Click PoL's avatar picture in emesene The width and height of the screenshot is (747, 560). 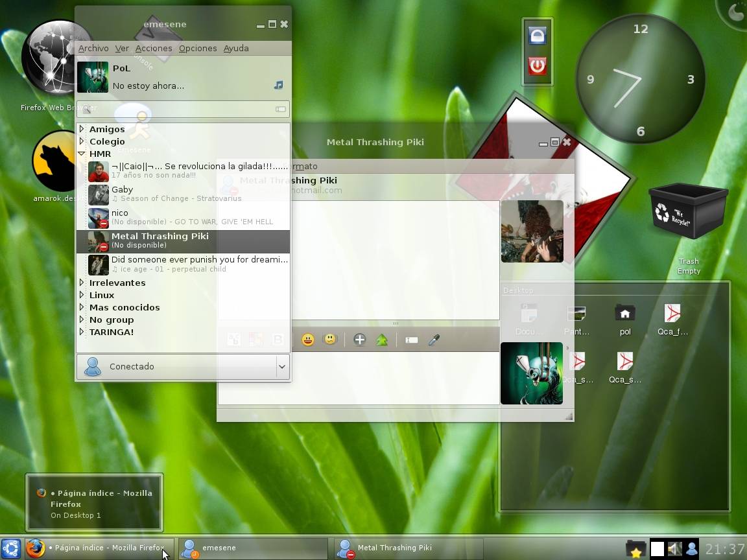pyautogui.click(x=93, y=76)
